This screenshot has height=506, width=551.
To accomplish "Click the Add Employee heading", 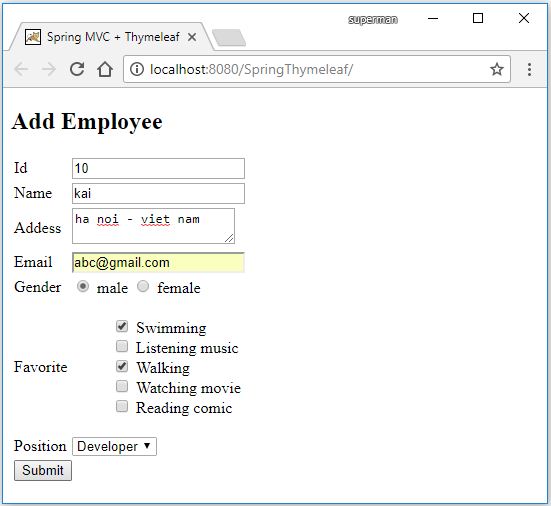I will point(87,122).
